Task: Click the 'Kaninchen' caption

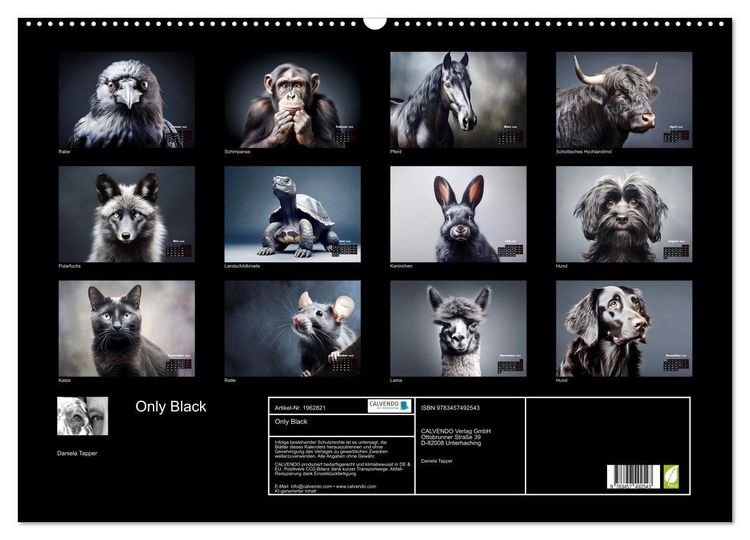Action: point(401,266)
